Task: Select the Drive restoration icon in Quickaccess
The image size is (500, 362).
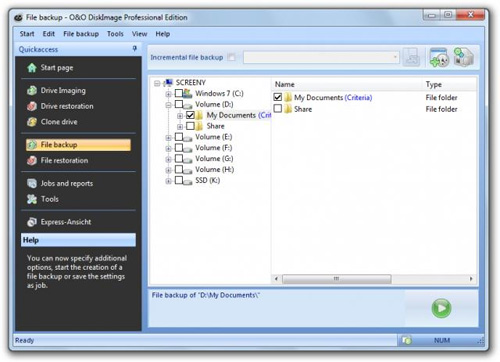Action: tap(32, 106)
